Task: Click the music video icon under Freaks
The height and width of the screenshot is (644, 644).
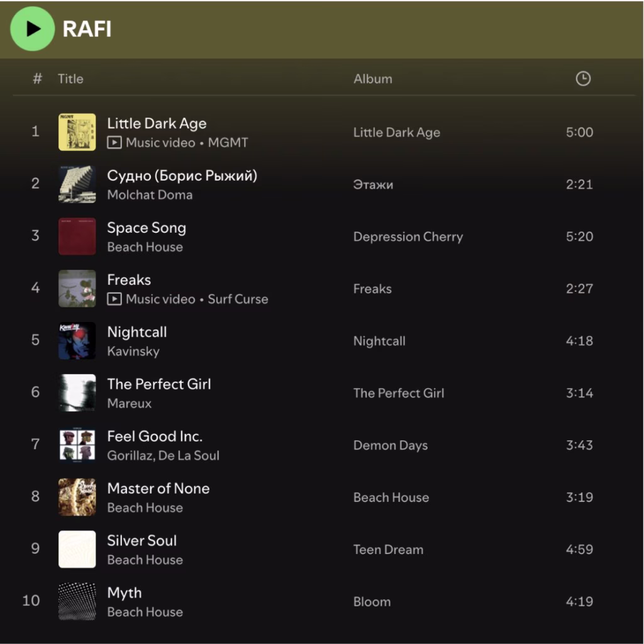Action: (x=114, y=299)
